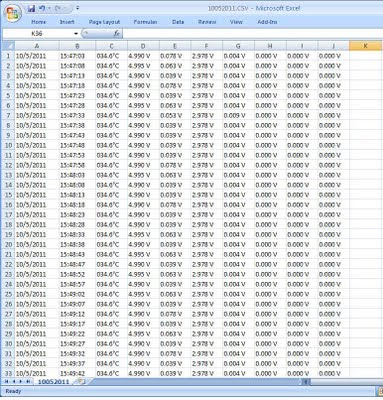Open the Customize Quick Access Toolbar dropdown

[77, 8]
